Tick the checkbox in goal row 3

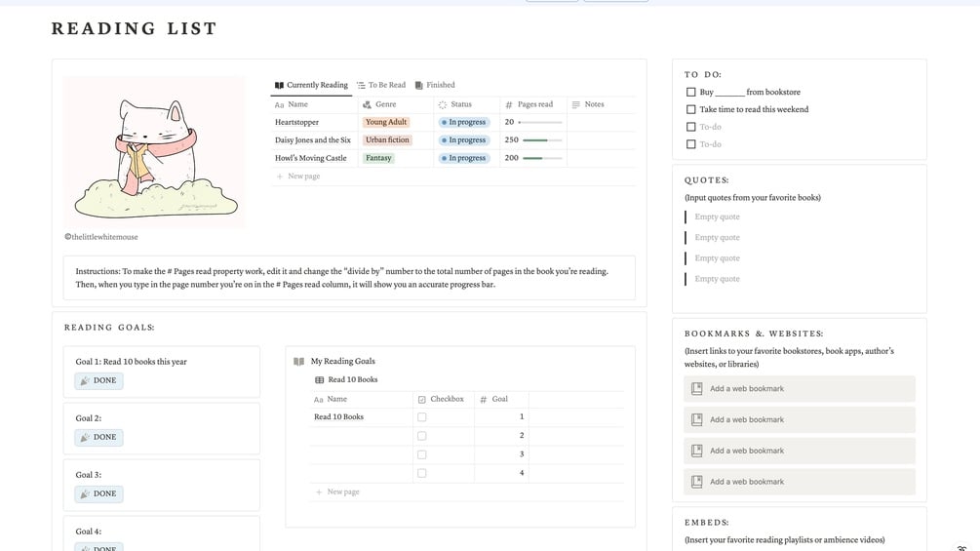click(422, 454)
